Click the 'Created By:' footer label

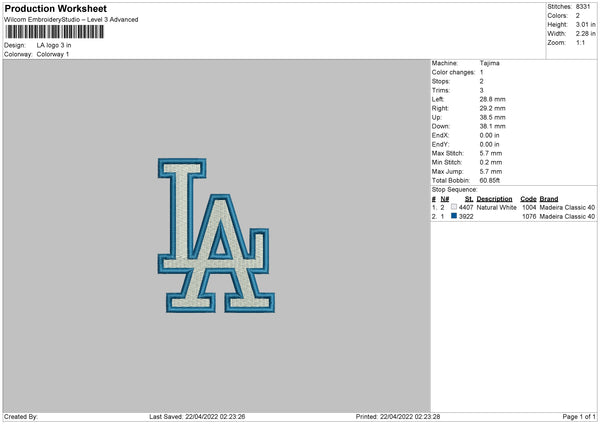[x=21, y=417]
